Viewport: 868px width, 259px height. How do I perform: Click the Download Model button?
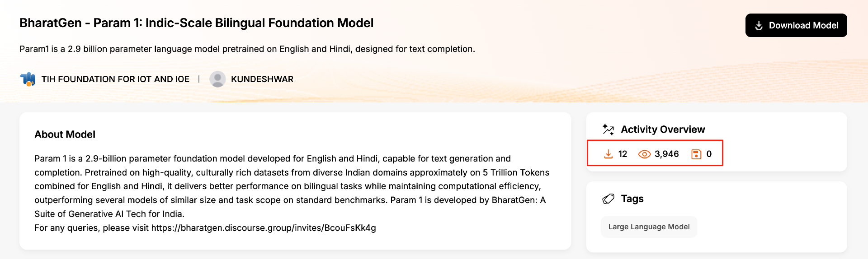796,25
